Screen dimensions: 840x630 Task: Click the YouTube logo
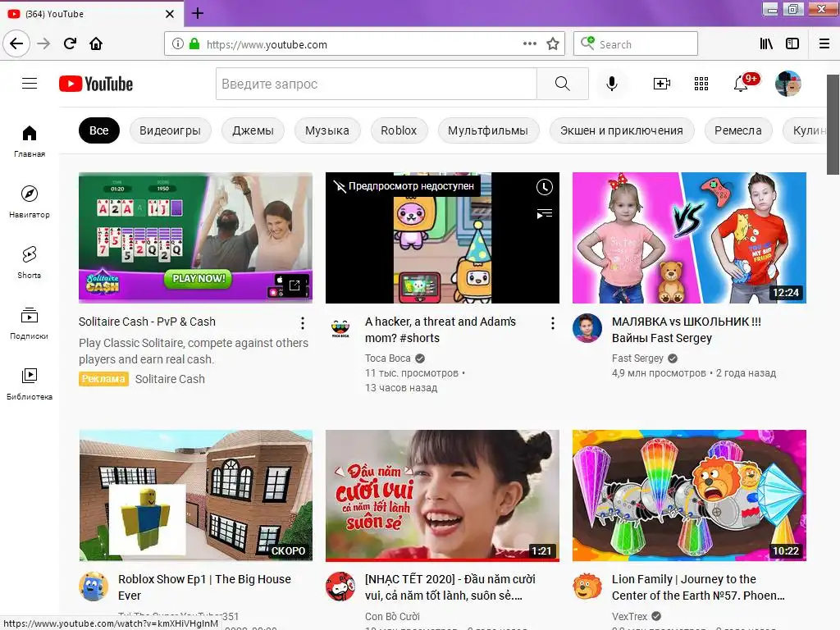(96, 84)
